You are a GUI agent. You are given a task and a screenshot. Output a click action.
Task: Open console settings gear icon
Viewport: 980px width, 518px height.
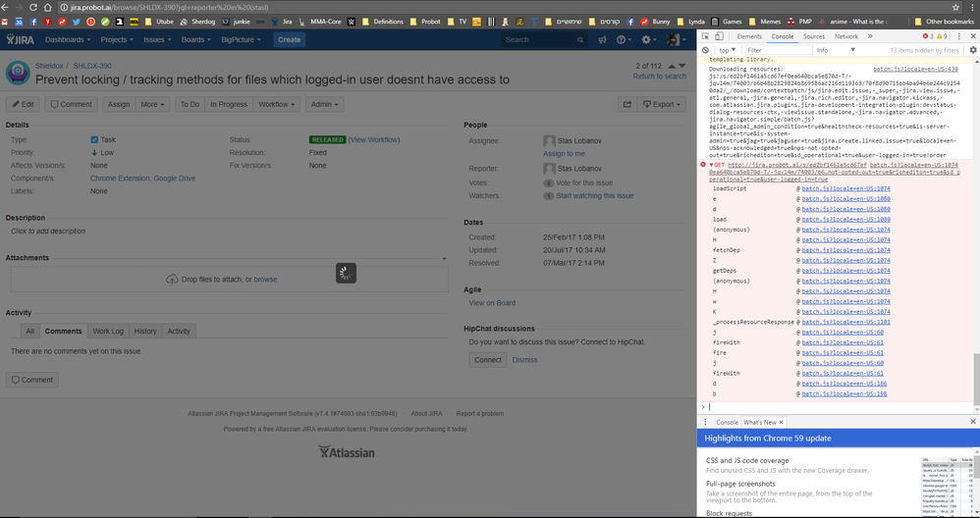(973, 50)
